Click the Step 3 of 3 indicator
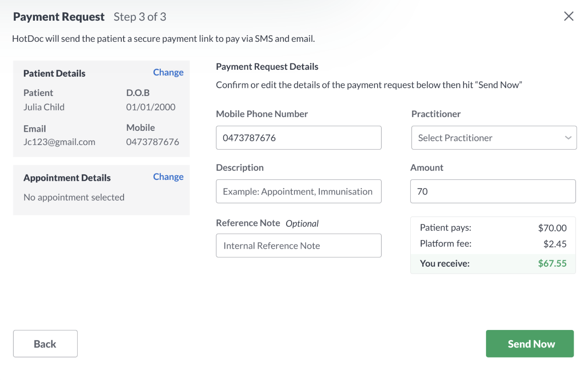The height and width of the screenshot is (380, 588). click(140, 17)
